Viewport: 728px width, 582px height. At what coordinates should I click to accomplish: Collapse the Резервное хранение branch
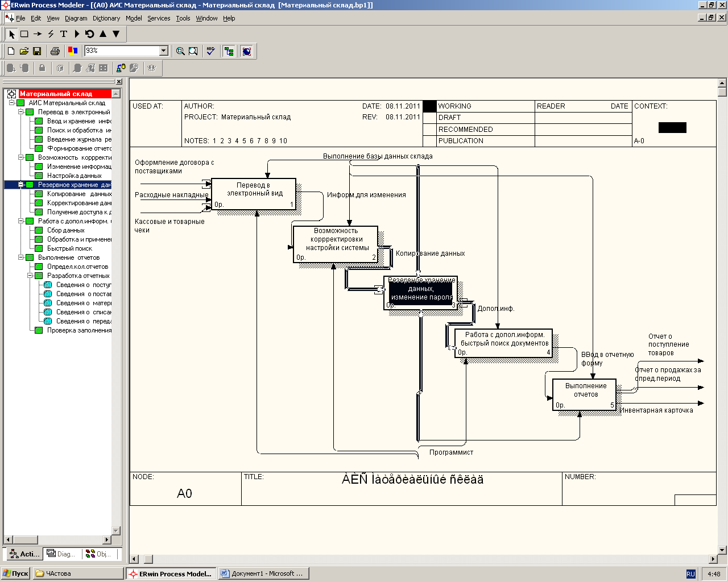pos(20,185)
